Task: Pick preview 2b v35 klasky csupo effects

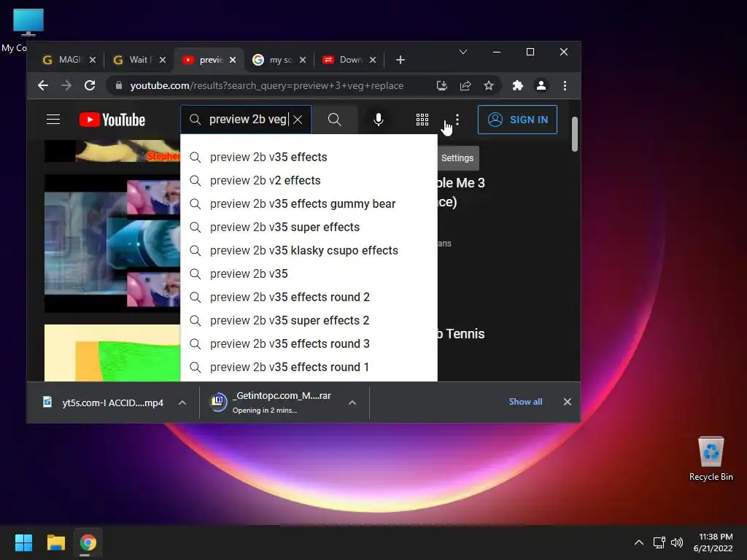Action: click(309, 251)
